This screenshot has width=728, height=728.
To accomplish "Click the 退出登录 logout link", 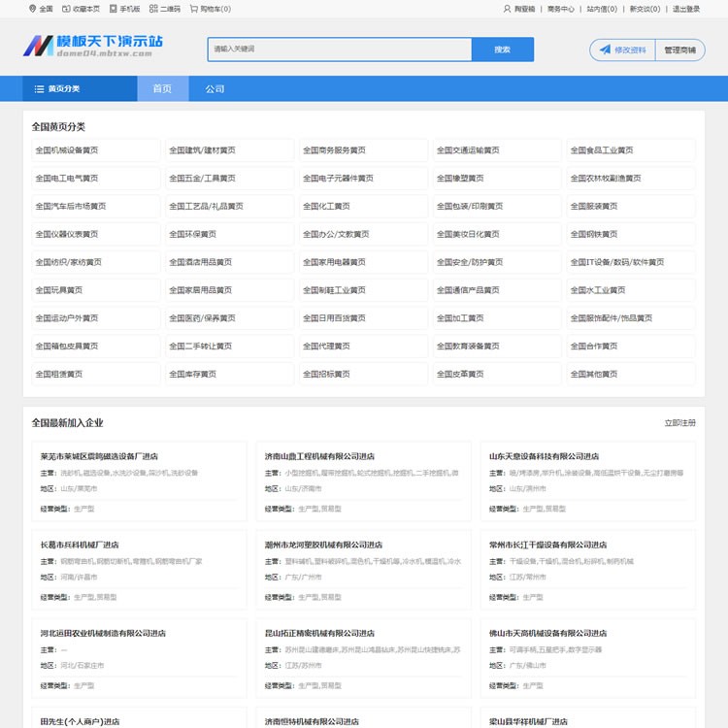I will 685,9.
